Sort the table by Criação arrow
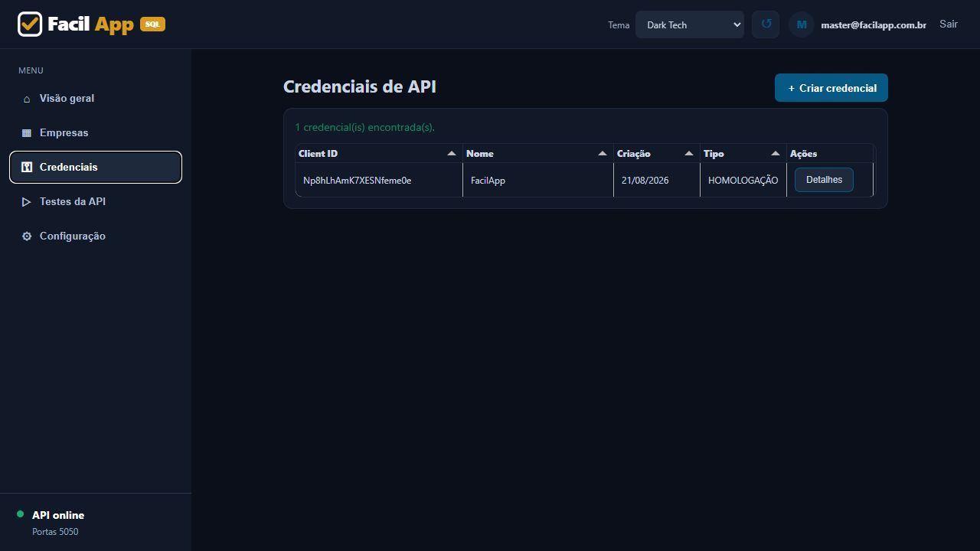Viewport: 980px width, 551px height. [689, 154]
